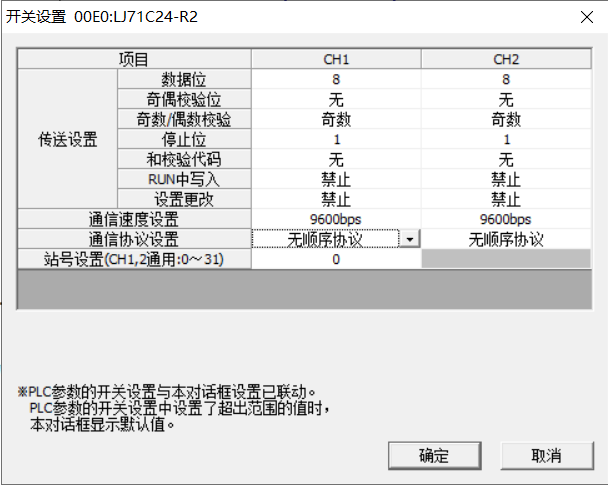Select CH2 数据位 cell
This screenshot has width=608, height=485.
click(x=505, y=79)
